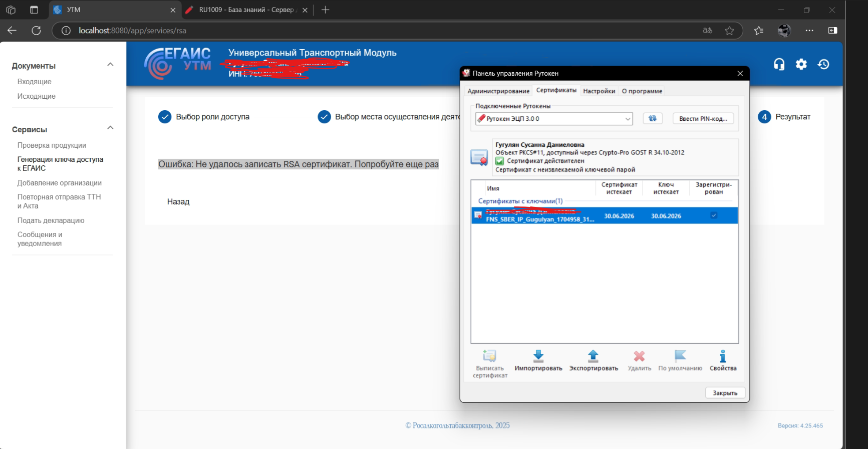The width and height of the screenshot is (868, 449).
Task: Toggle the Зарегистрирован checkbox of the certificate row
Action: tap(714, 215)
